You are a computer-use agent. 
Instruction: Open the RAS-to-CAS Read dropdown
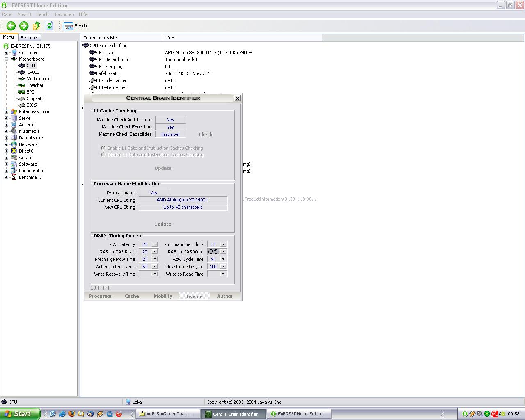coord(155,252)
